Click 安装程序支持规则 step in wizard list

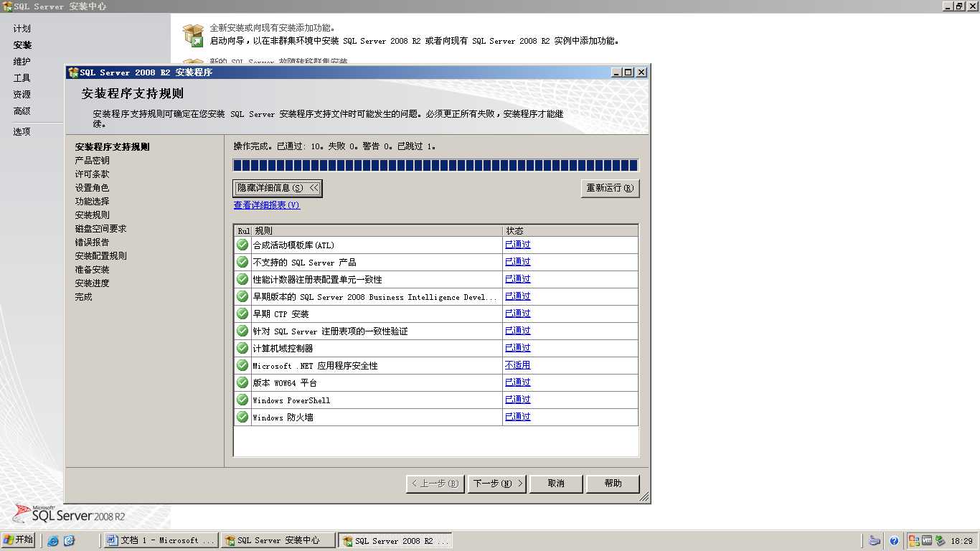[113, 147]
